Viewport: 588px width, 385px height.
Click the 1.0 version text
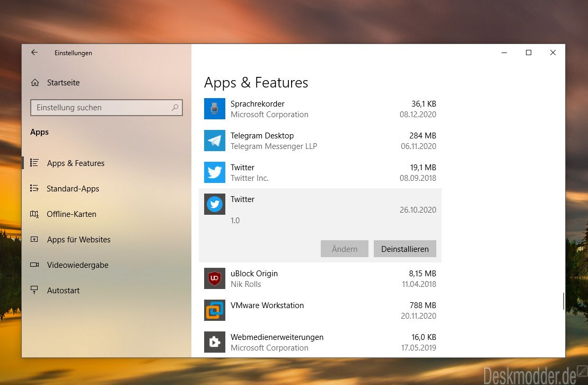pos(235,221)
